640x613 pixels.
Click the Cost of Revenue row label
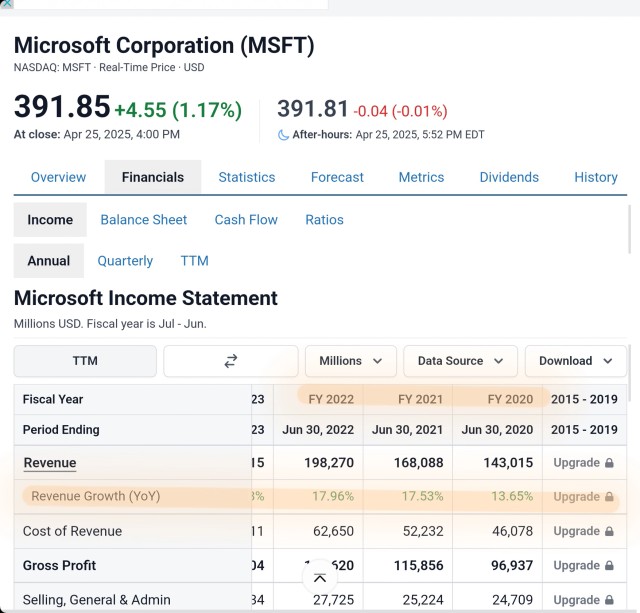(72, 531)
